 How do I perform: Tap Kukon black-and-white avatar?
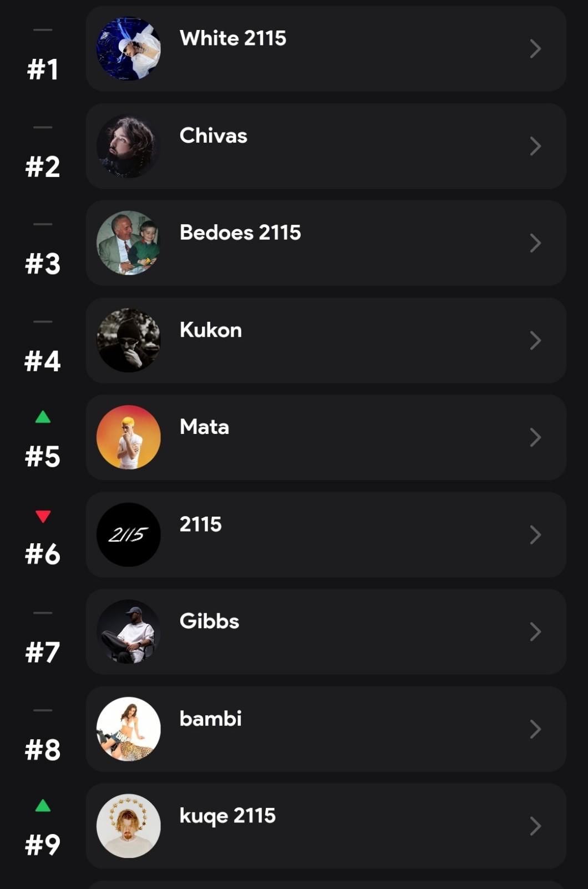pyautogui.click(x=129, y=340)
